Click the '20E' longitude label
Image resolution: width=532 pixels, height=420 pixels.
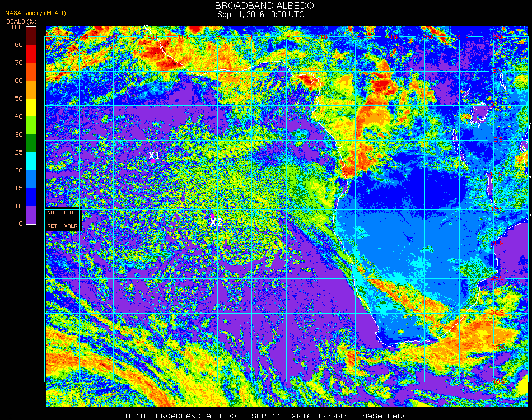[393, 37]
